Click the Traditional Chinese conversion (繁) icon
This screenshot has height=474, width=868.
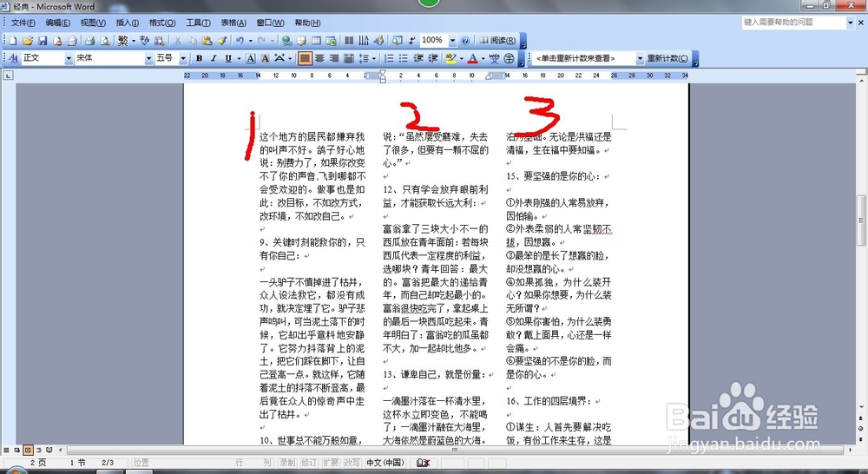[123, 41]
